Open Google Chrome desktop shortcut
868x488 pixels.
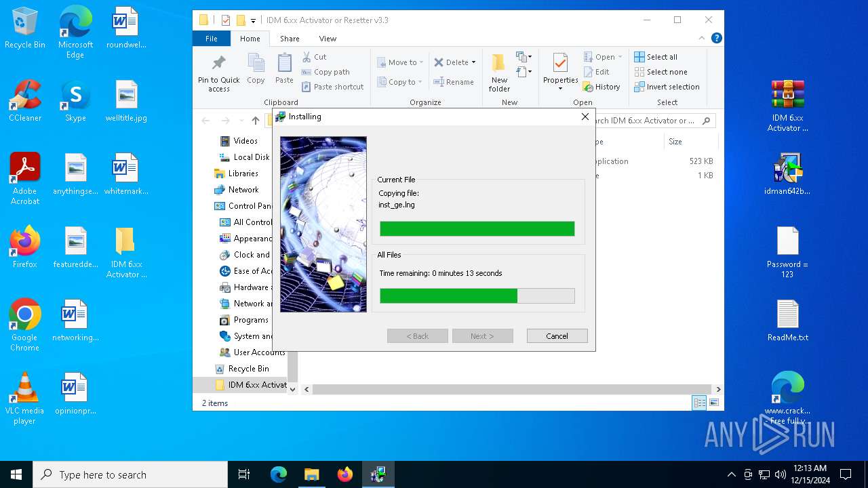tap(25, 325)
